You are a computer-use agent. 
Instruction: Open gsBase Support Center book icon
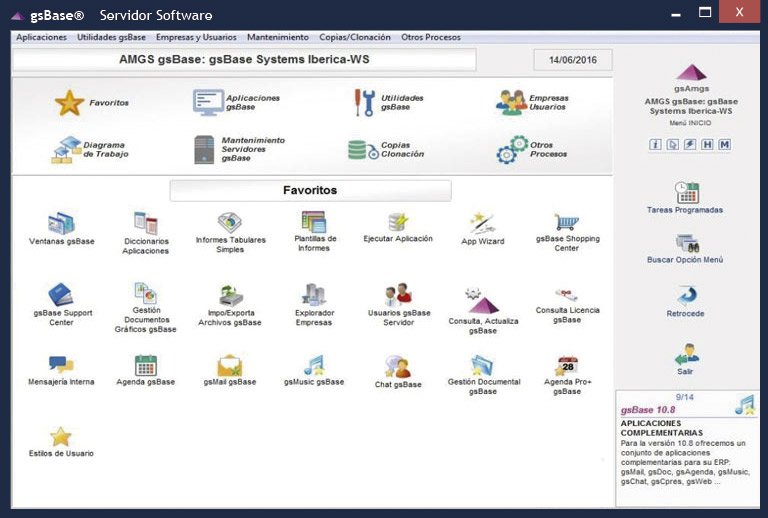pos(61,295)
